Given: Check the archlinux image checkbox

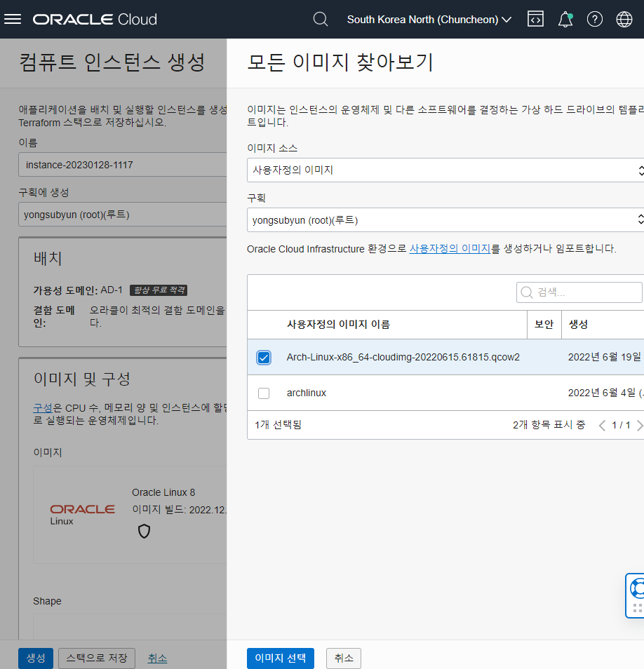Looking at the screenshot, I should tap(264, 393).
